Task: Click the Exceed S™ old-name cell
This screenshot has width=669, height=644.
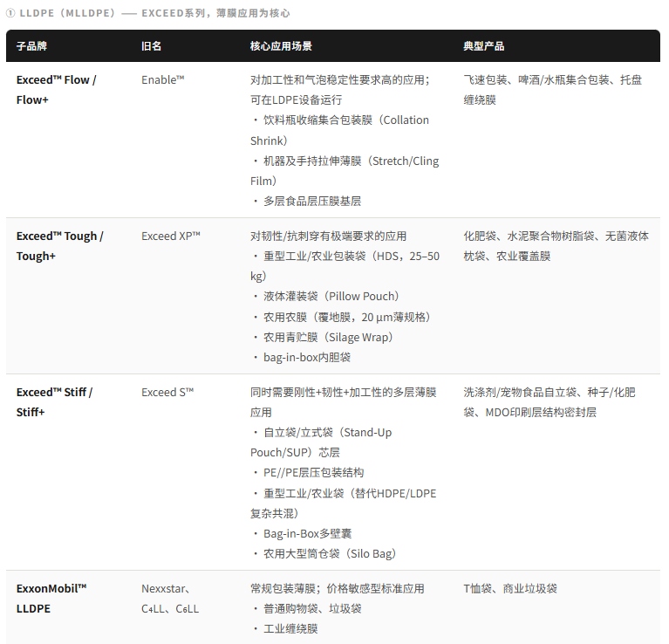Action: point(167,392)
